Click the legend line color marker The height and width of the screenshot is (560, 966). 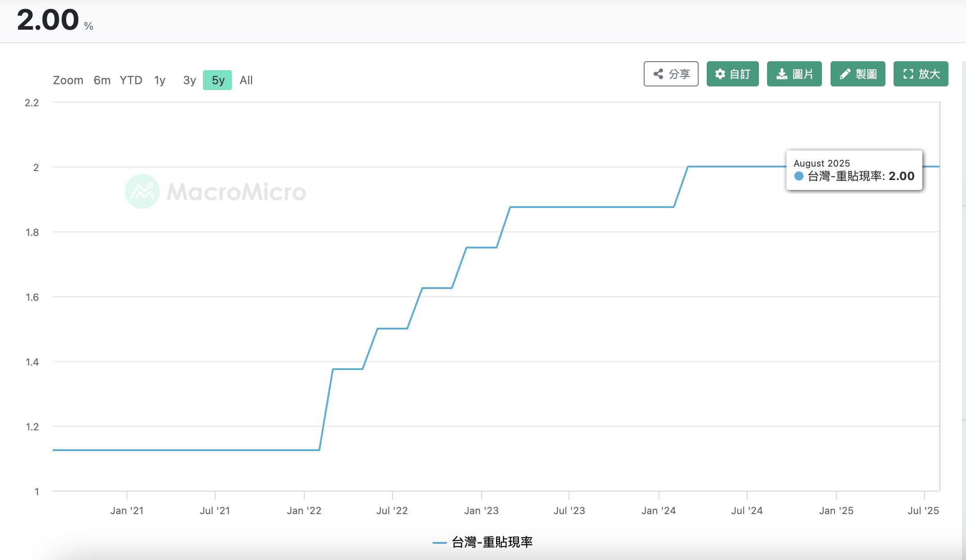pyautogui.click(x=439, y=543)
